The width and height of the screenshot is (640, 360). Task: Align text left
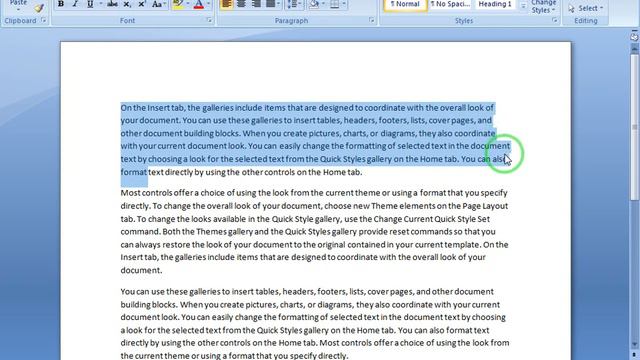point(227,4)
